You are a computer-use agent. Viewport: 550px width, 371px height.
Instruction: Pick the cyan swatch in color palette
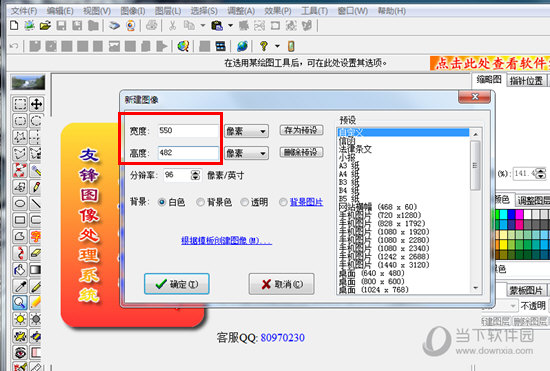(x=503, y=214)
